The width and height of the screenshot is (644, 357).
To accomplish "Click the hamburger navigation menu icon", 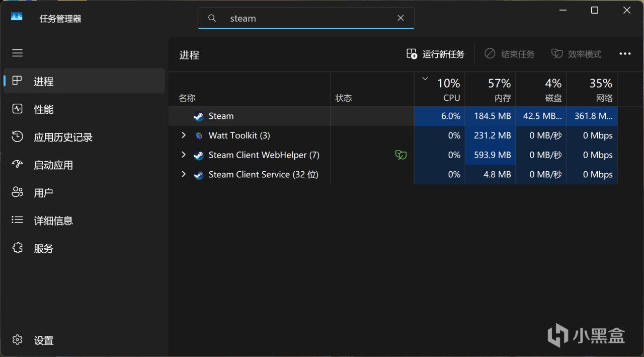I will [18, 53].
